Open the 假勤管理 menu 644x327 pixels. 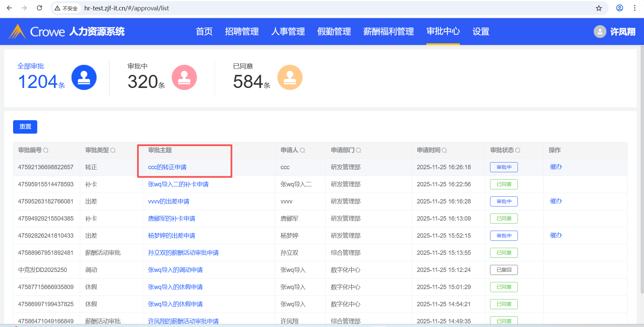[x=334, y=32]
